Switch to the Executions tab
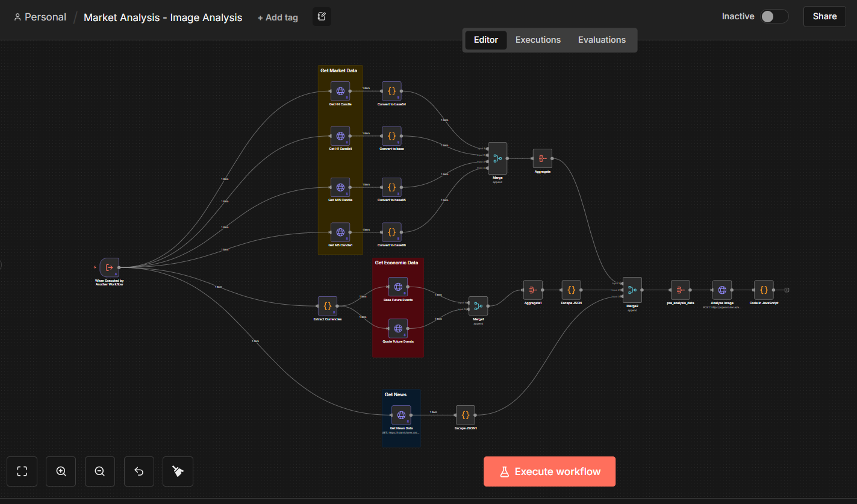Image resolution: width=857 pixels, height=504 pixels. pyautogui.click(x=538, y=40)
